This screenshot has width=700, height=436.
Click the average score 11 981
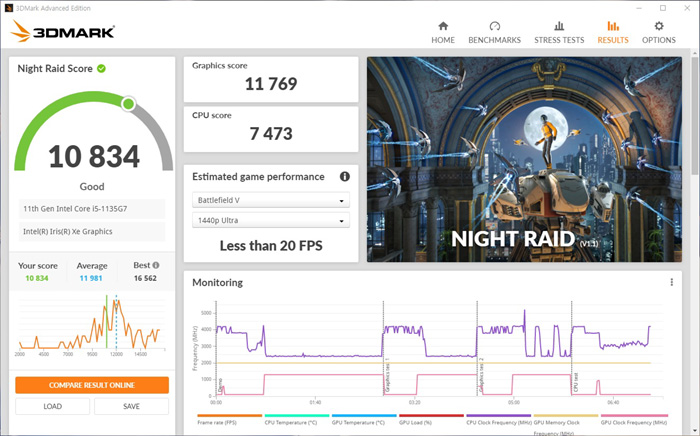click(91, 278)
